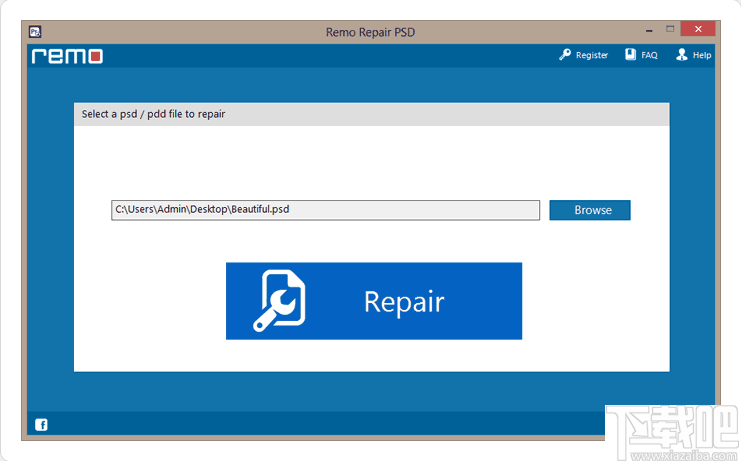Open the FAQ book icon

pos(630,54)
